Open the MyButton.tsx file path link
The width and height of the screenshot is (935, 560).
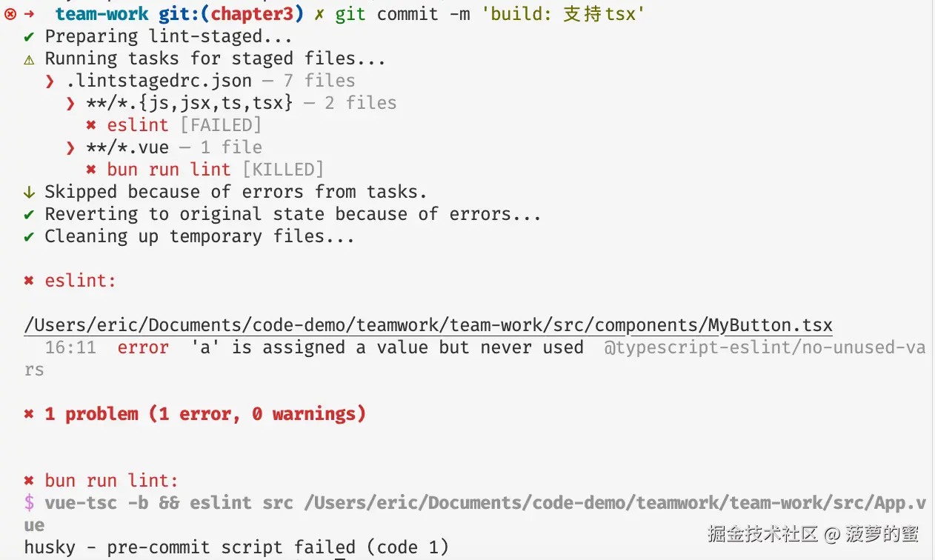click(428, 325)
